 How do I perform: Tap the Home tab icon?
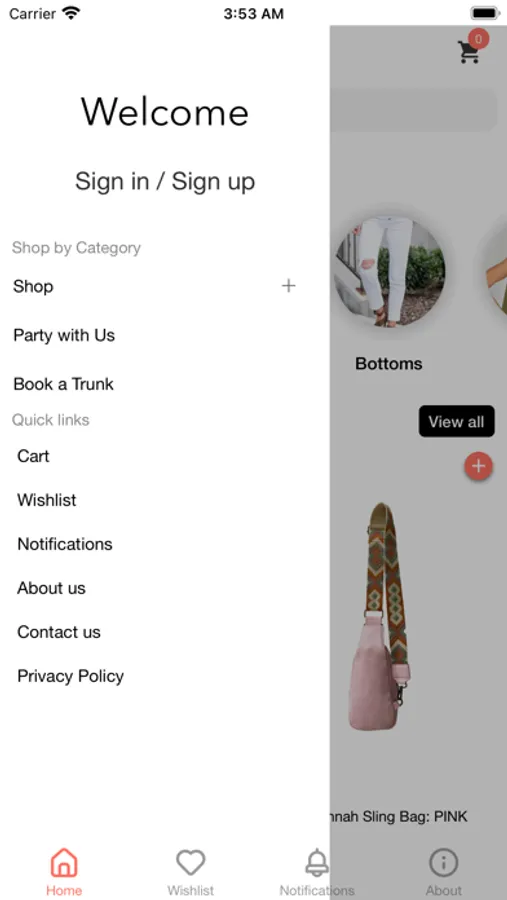point(64,863)
